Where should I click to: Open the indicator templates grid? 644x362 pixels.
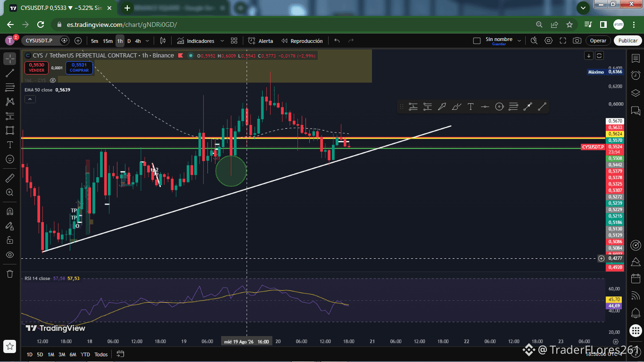234,41
